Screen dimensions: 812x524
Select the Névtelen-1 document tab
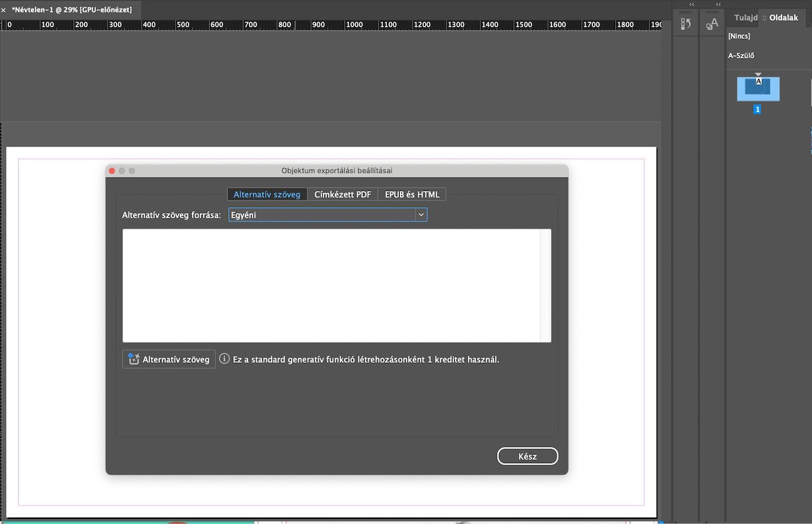(72, 10)
